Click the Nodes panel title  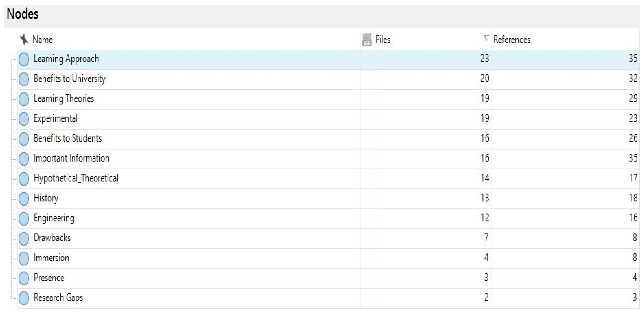23,14
